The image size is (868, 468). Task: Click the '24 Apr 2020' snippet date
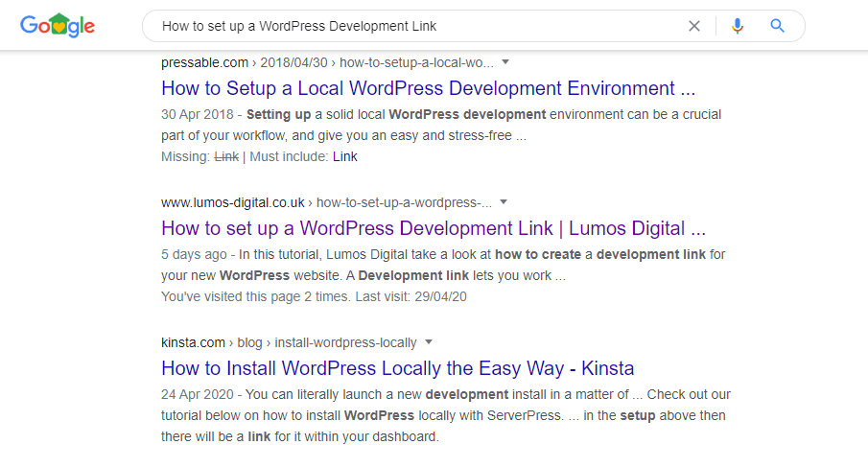198,394
